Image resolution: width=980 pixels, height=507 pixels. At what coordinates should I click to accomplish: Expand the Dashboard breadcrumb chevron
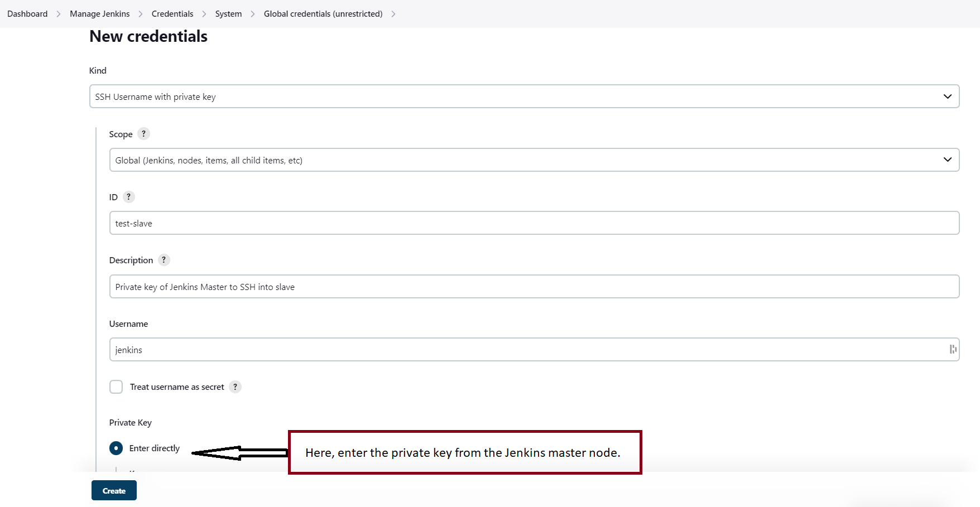point(58,14)
